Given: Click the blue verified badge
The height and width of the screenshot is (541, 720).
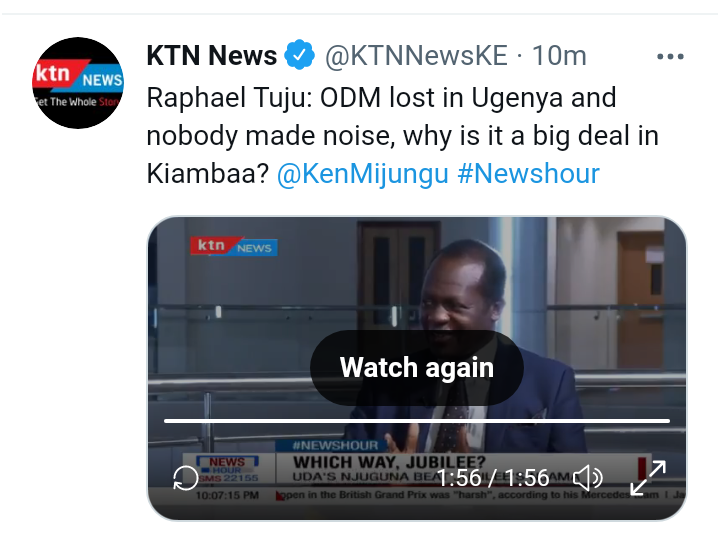Looking at the screenshot, I should 299,55.
